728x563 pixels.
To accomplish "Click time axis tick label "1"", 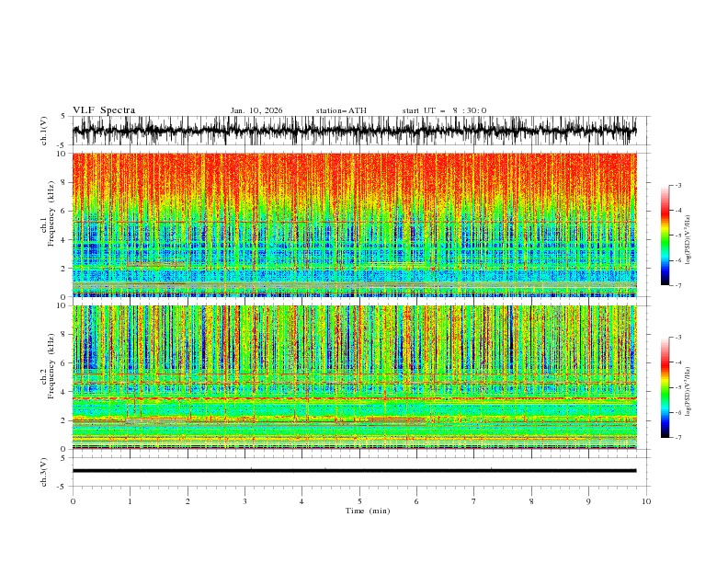I will (x=130, y=501).
